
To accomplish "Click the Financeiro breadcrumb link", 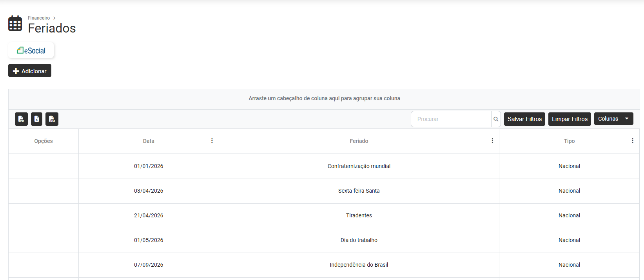I will (x=39, y=18).
